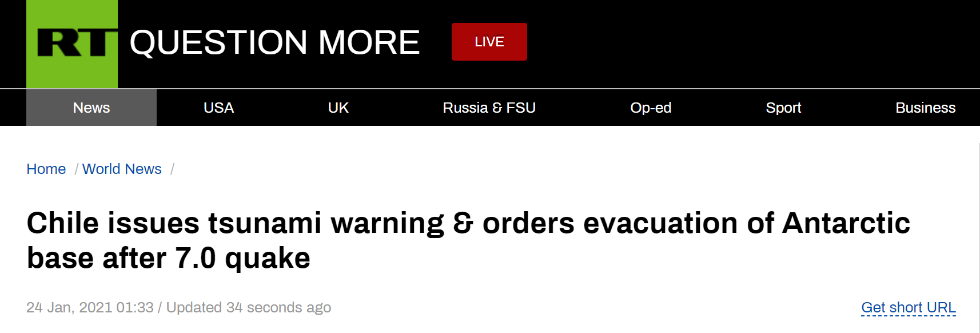980x333 pixels.
Task: Switch to the Op-ed tab
Action: [651, 108]
